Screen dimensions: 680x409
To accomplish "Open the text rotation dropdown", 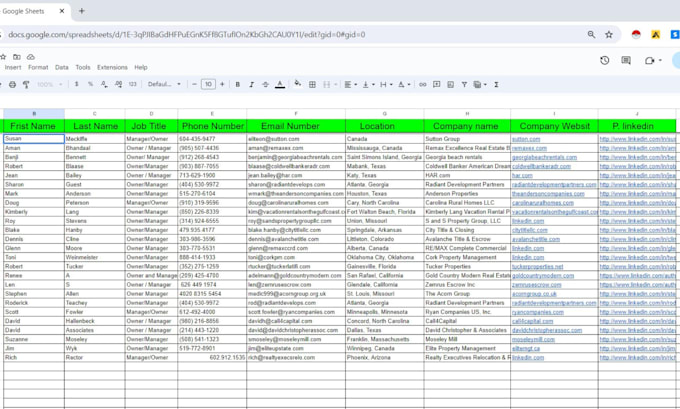I will pos(404,85).
